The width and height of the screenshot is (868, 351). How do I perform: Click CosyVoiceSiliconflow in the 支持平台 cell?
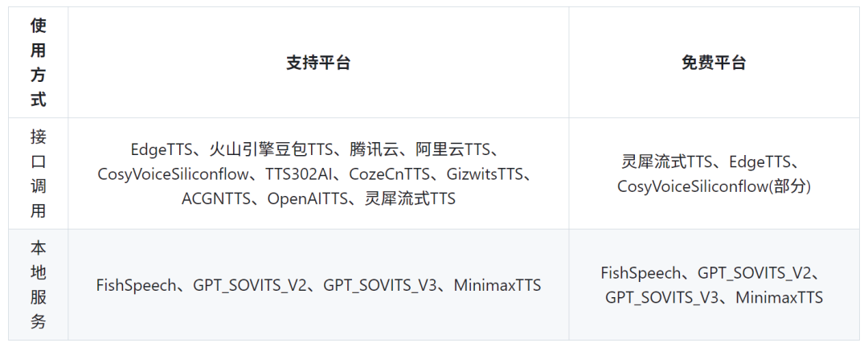pyautogui.click(x=172, y=174)
